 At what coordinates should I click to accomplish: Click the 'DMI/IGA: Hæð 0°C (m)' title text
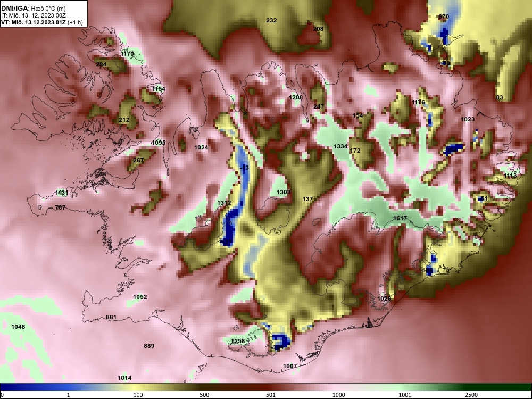point(34,9)
